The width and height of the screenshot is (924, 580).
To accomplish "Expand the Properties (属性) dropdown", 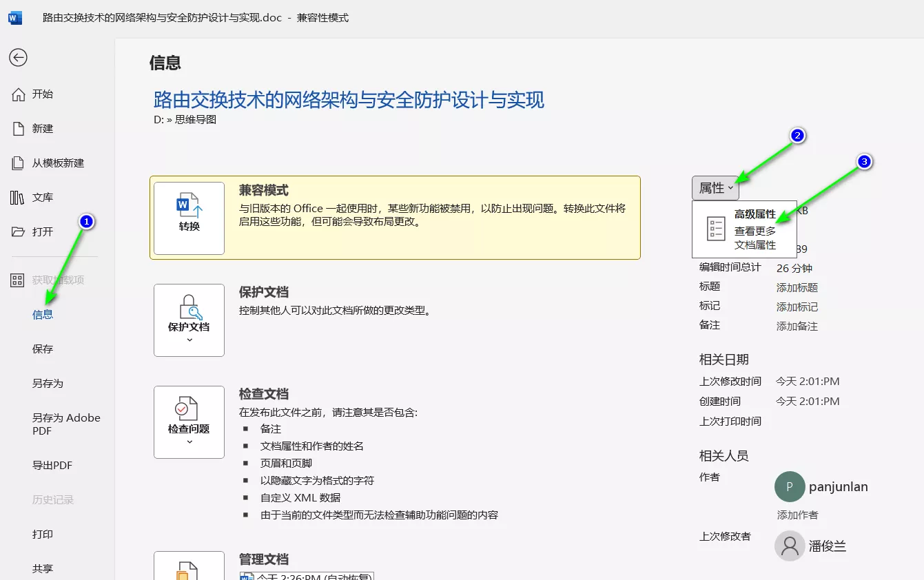I will coord(716,188).
